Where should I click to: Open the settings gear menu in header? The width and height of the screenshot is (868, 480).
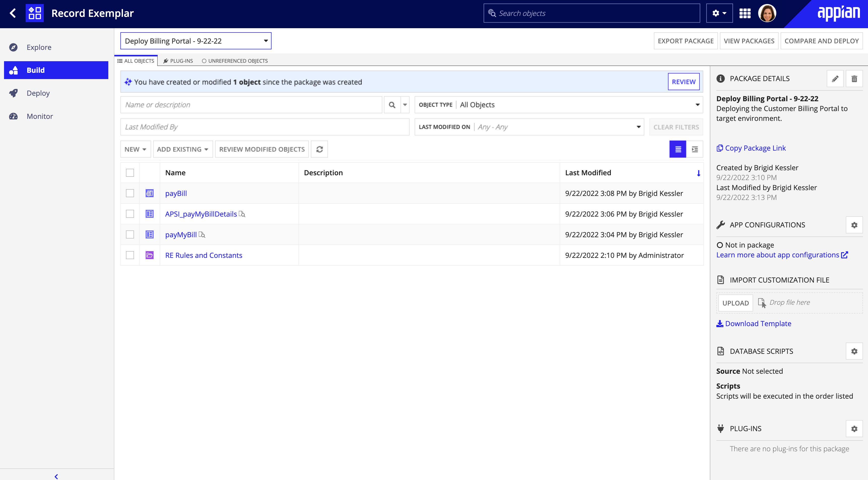(719, 14)
